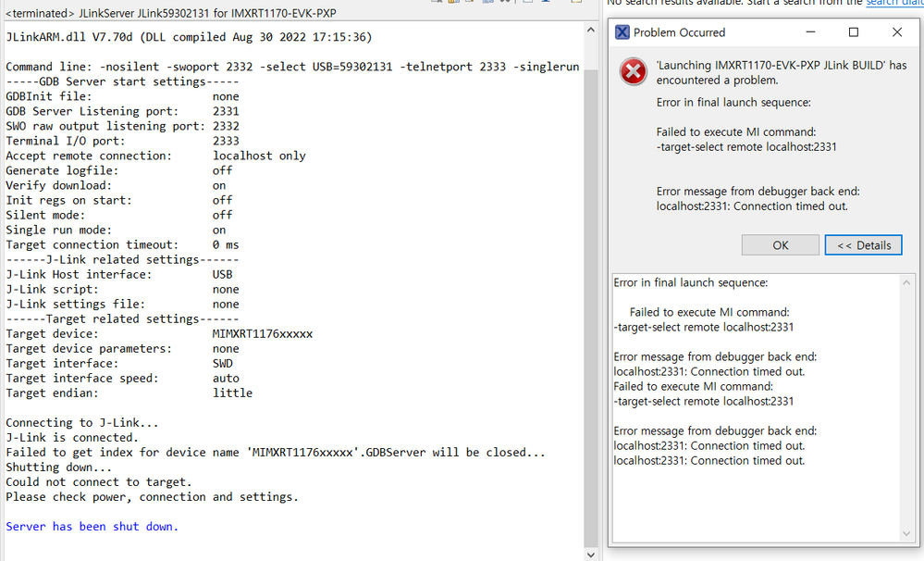Minimize the Problem Occurred dialog
The height and width of the screenshot is (561, 924).
[811, 32]
